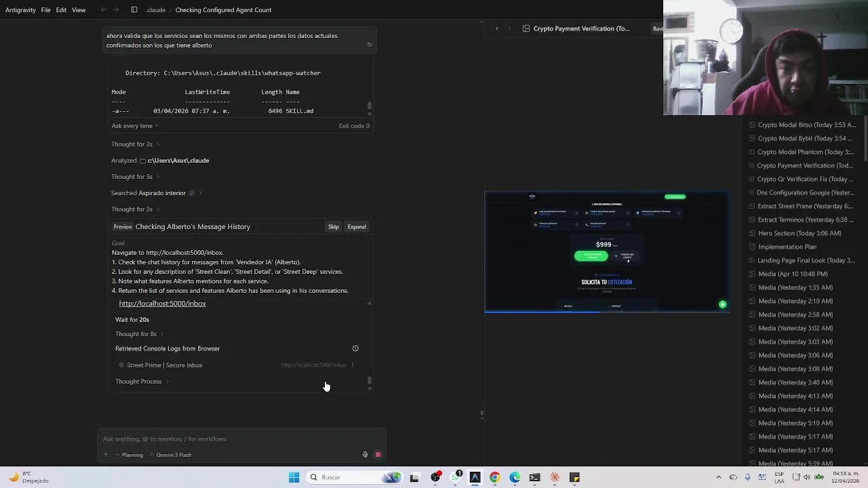
Task: Open the Edit menu
Action: 61,10
